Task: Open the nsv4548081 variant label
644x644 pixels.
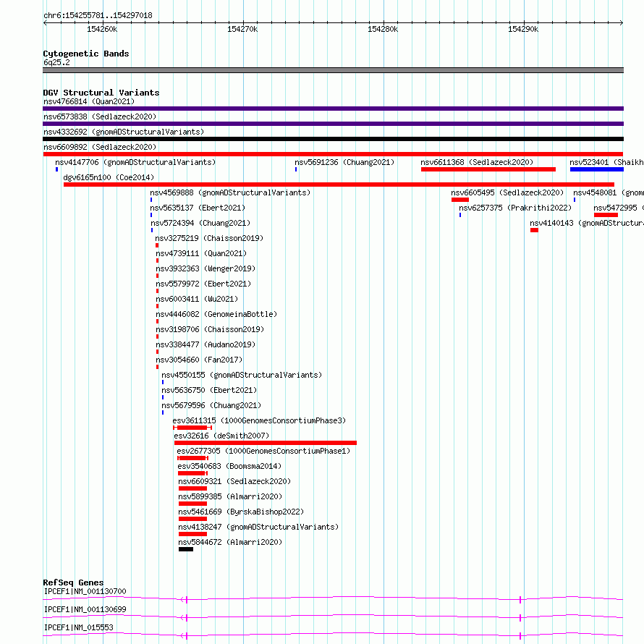Action: [x=609, y=192]
